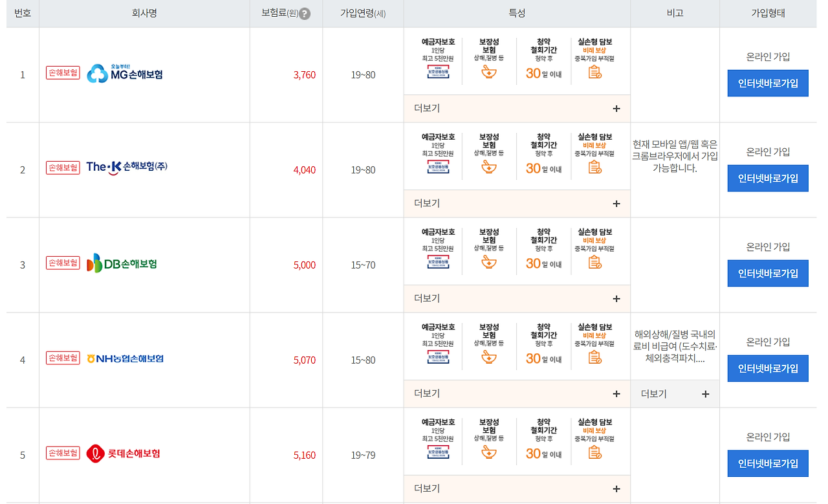Expand 더보기 features for MG손해보험 row
Screen dimensions: 828x504
(517, 109)
